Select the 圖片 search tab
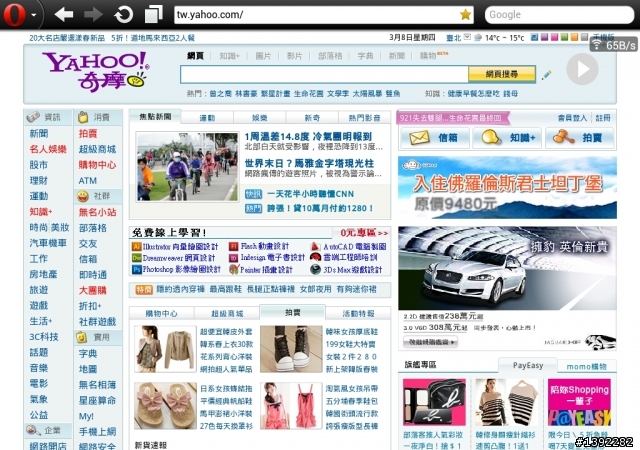The height and width of the screenshot is (450, 640). pos(263,56)
